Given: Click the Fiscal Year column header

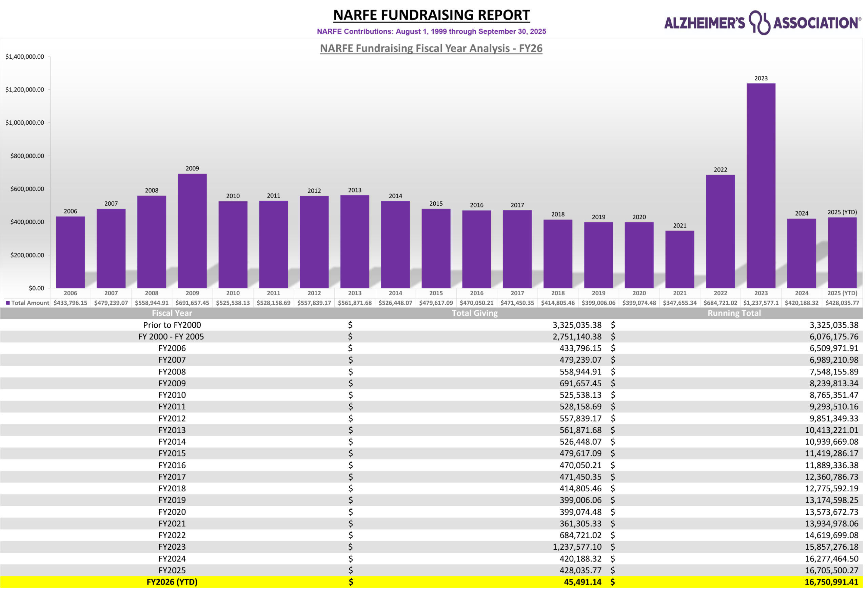Looking at the screenshot, I should [172, 313].
